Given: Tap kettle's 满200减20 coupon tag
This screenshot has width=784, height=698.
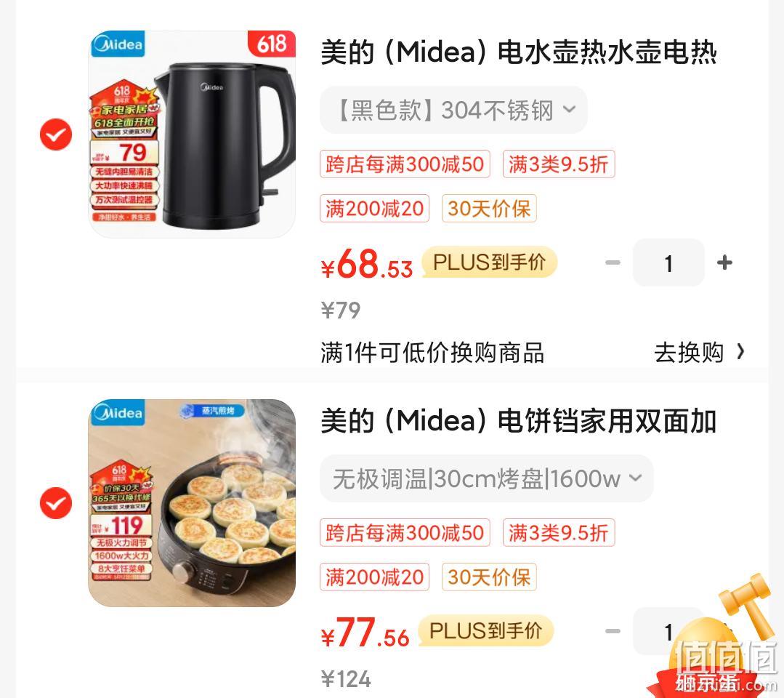Looking at the screenshot, I should click(x=374, y=208).
